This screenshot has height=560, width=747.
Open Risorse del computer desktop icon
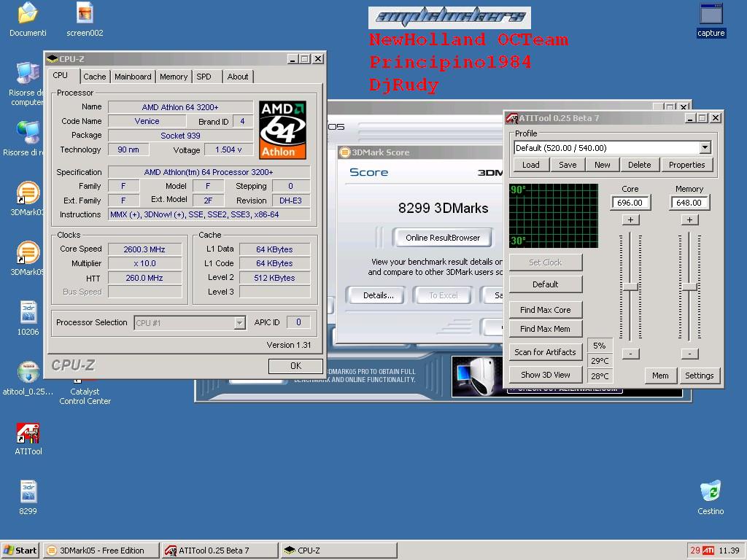[x=28, y=73]
